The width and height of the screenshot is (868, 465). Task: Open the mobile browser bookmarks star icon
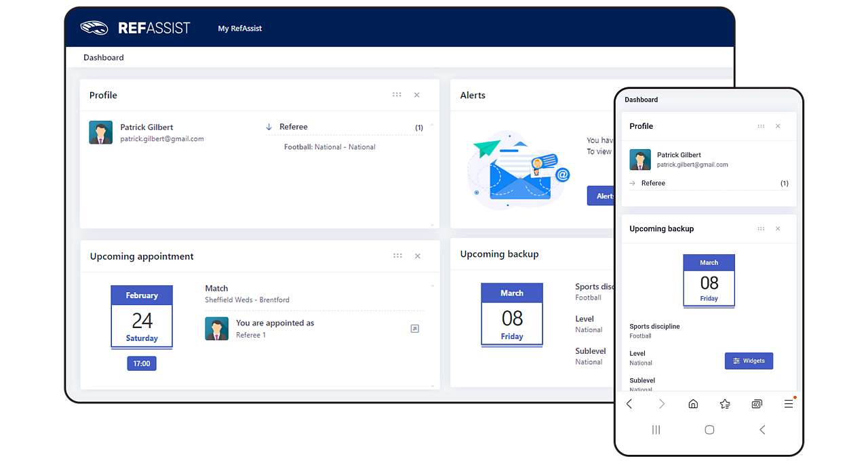click(725, 404)
